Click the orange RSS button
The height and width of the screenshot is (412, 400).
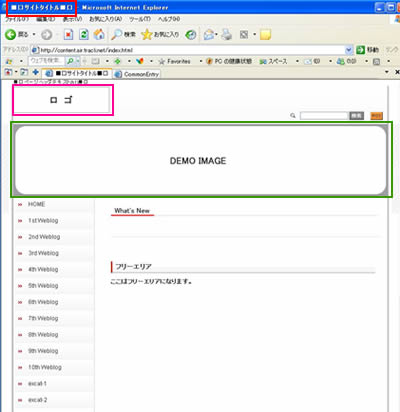376,116
